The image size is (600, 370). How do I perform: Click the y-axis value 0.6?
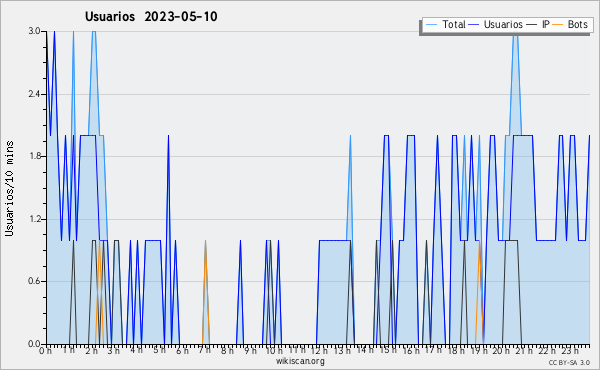tap(34, 281)
